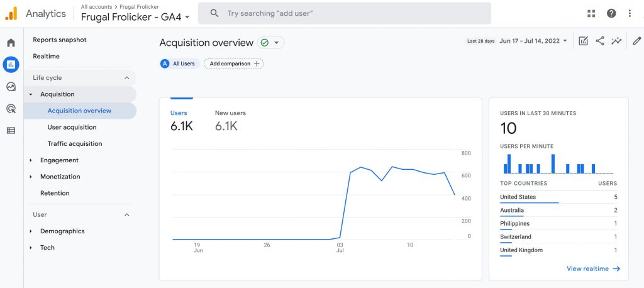The image size is (644, 288).
Task: Click the USERS IN LAST 30 MINUTES heading
Action: pos(538,113)
